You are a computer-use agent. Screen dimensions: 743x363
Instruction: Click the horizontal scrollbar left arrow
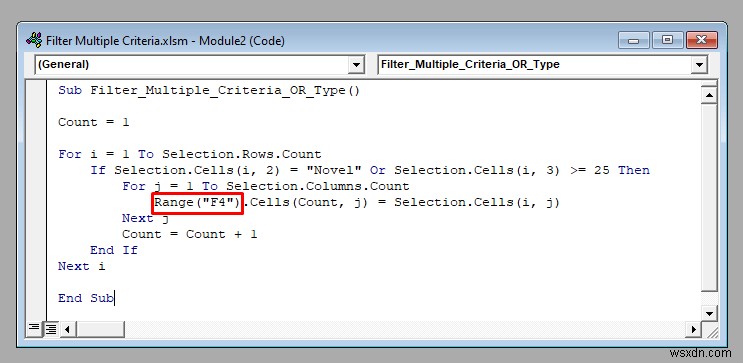tap(67, 329)
